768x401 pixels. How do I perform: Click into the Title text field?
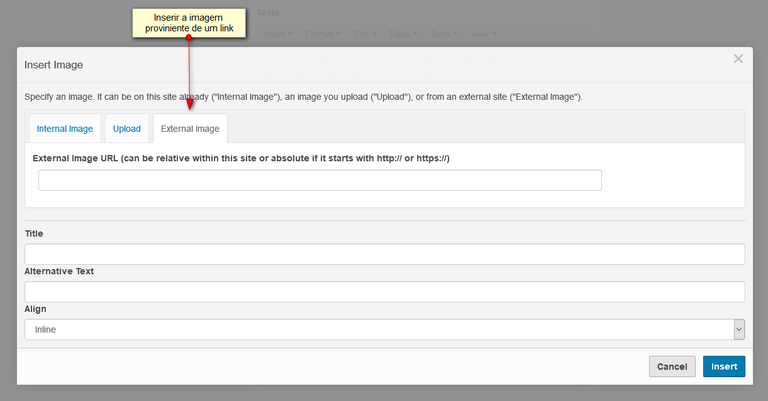pyautogui.click(x=385, y=254)
